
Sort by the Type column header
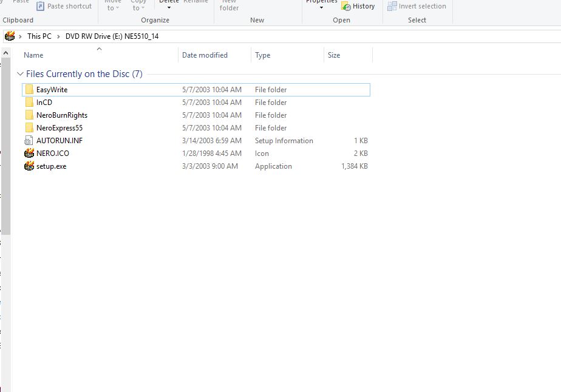tap(262, 55)
